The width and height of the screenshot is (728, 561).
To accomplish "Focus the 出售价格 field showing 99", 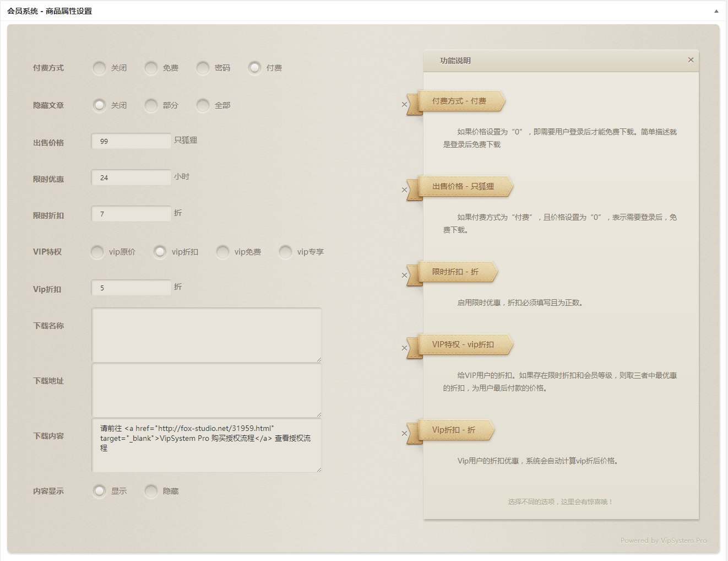I will (x=131, y=141).
